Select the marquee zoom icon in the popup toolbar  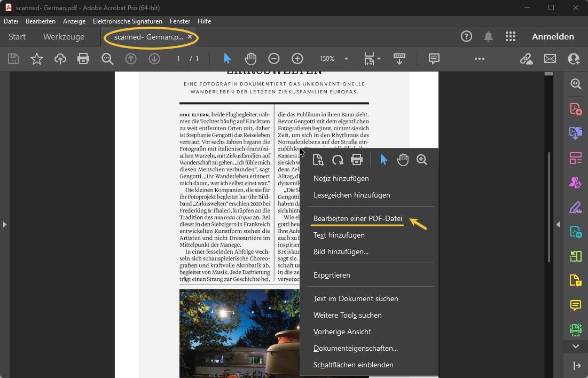[422, 159]
